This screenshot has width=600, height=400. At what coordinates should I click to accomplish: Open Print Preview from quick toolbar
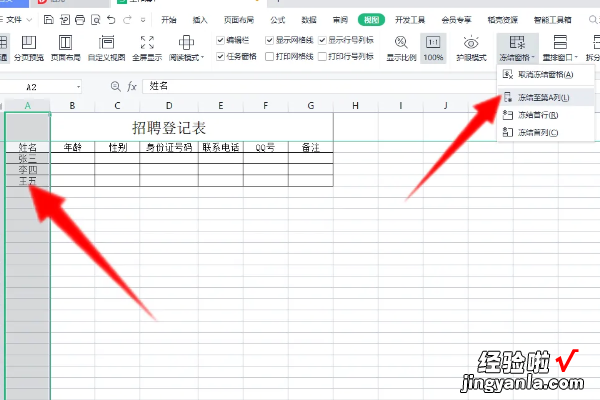point(96,20)
